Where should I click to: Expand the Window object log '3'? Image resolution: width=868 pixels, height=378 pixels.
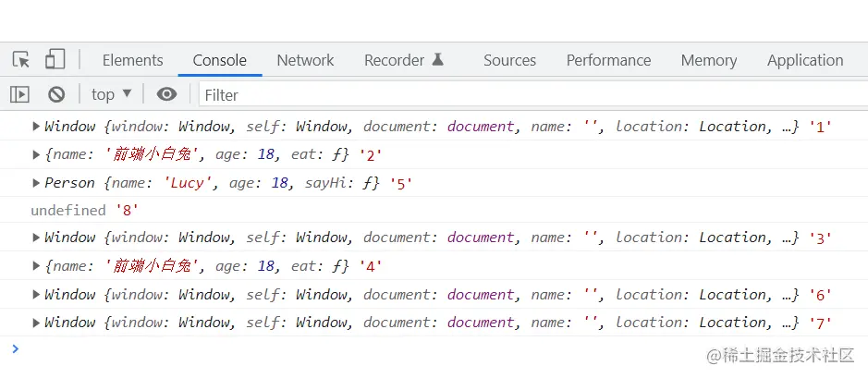point(36,238)
